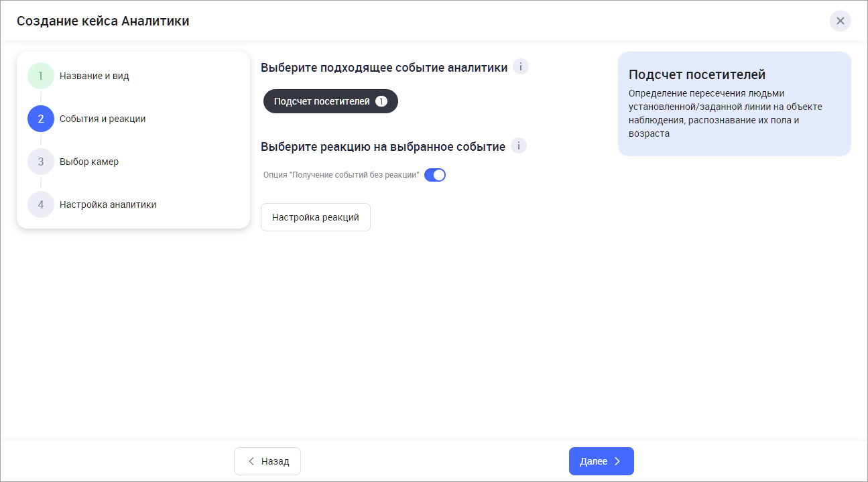The height and width of the screenshot is (482, 868).
Task: Go to the "Название и вид" step
Action: tap(94, 76)
